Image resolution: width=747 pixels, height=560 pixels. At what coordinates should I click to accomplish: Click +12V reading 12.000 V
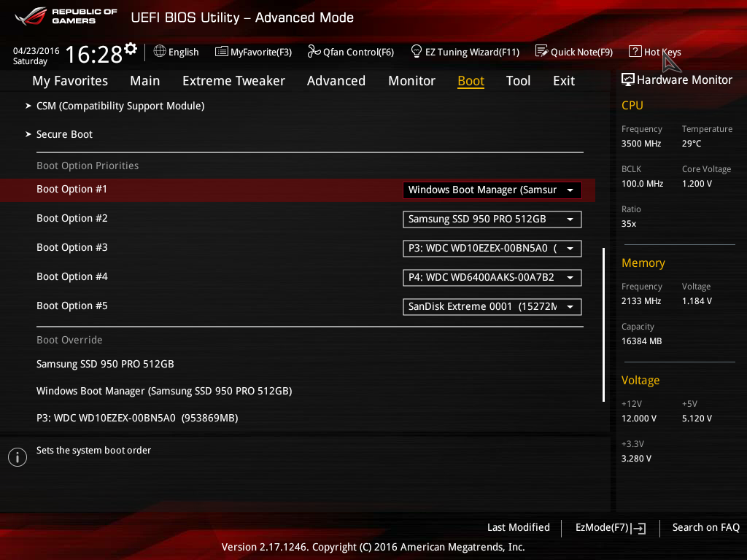click(639, 419)
